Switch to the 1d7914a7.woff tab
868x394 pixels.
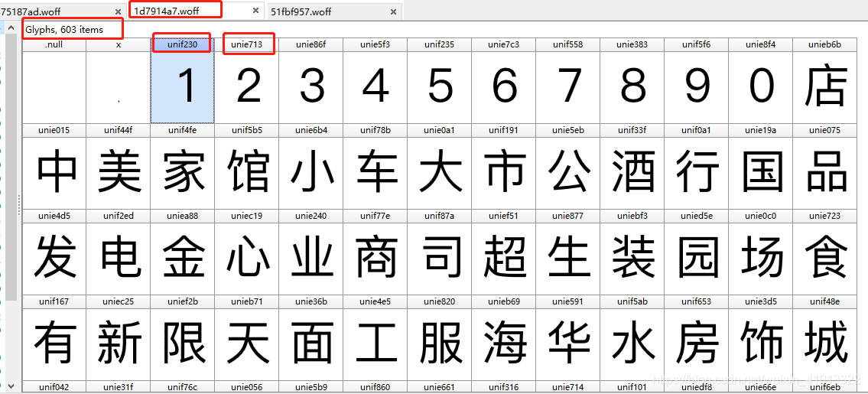pyautogui.click(x=167, y=11)
